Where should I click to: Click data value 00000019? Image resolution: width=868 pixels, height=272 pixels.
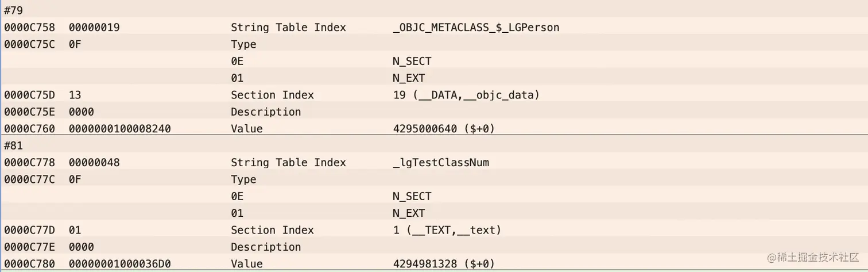[94, 27]
